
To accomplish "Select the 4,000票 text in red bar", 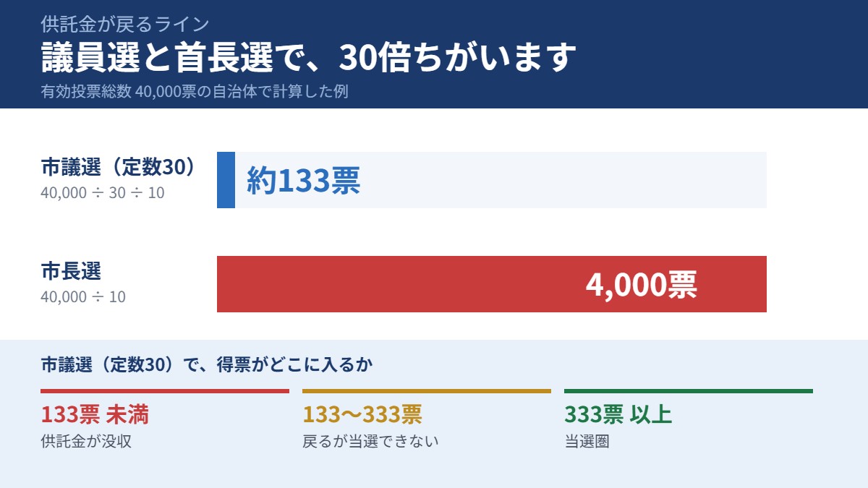I will click(x=641, y=285).
